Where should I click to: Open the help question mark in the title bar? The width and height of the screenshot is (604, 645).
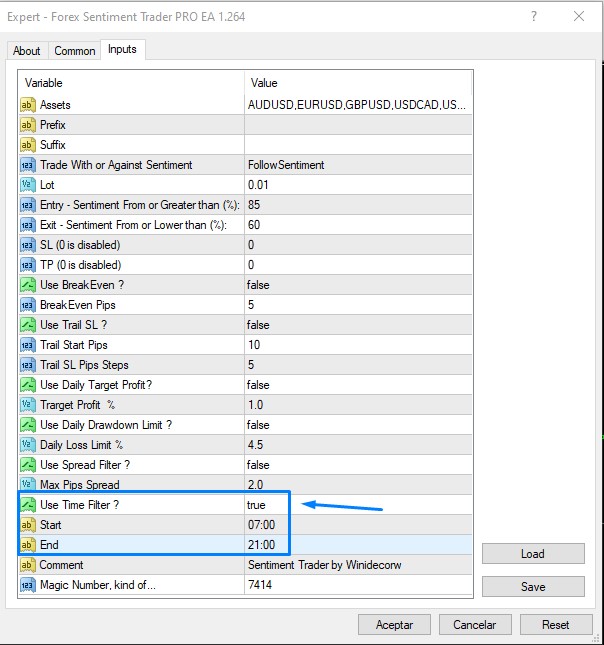click(x=534, y=16)
